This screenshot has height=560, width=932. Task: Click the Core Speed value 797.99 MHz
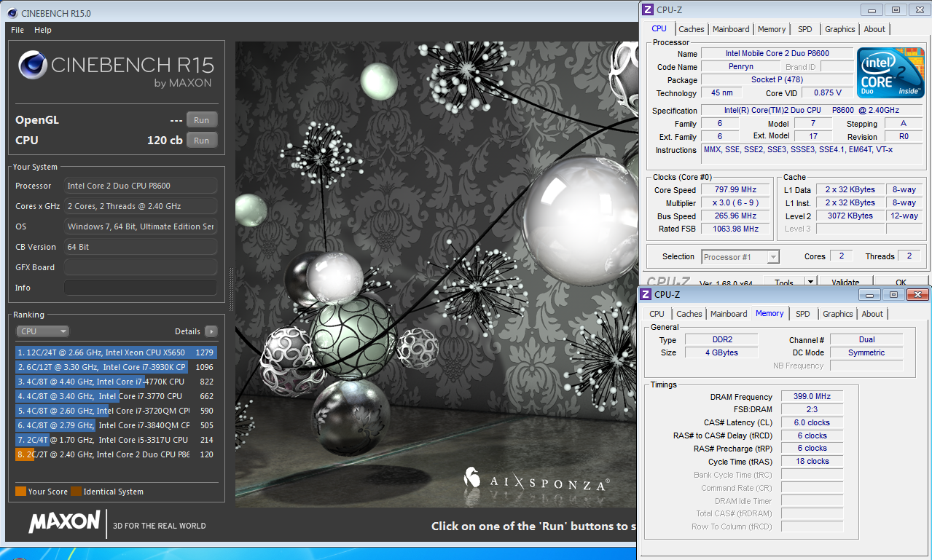click(x=736, y=190)
